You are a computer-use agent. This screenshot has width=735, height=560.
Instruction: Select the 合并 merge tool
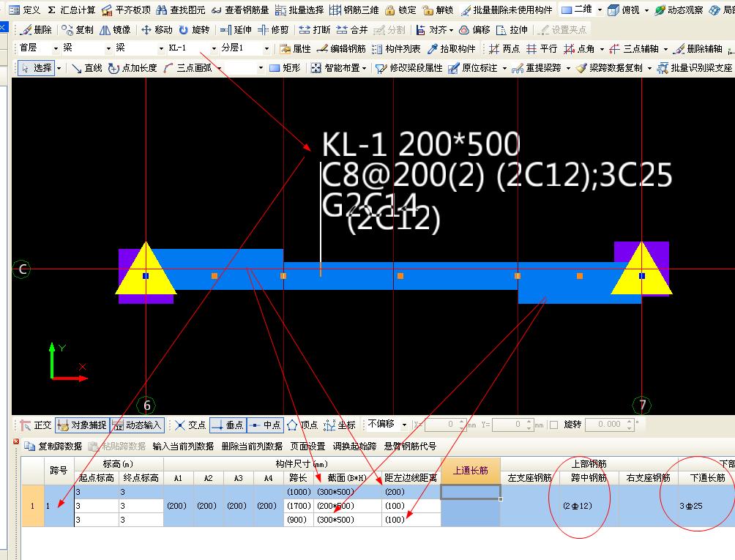pos(352,30)
